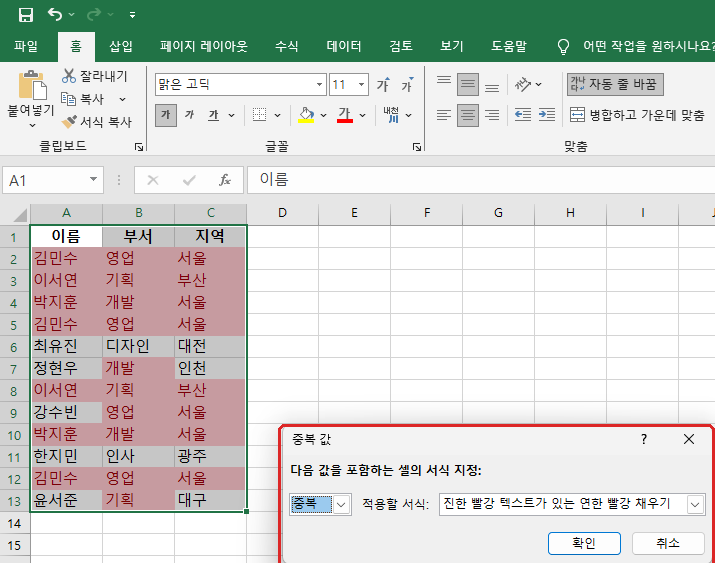Open the insert function fx dialog

[x=225, y=181]
